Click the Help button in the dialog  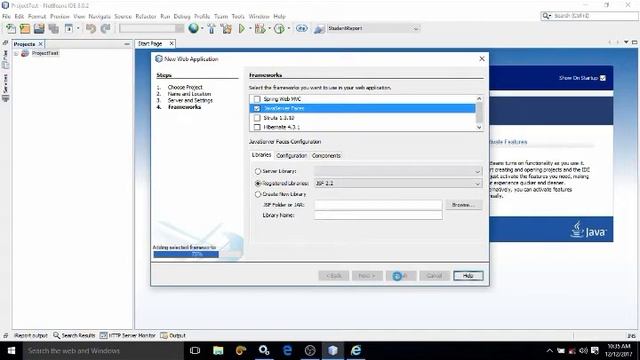point(468,276)
